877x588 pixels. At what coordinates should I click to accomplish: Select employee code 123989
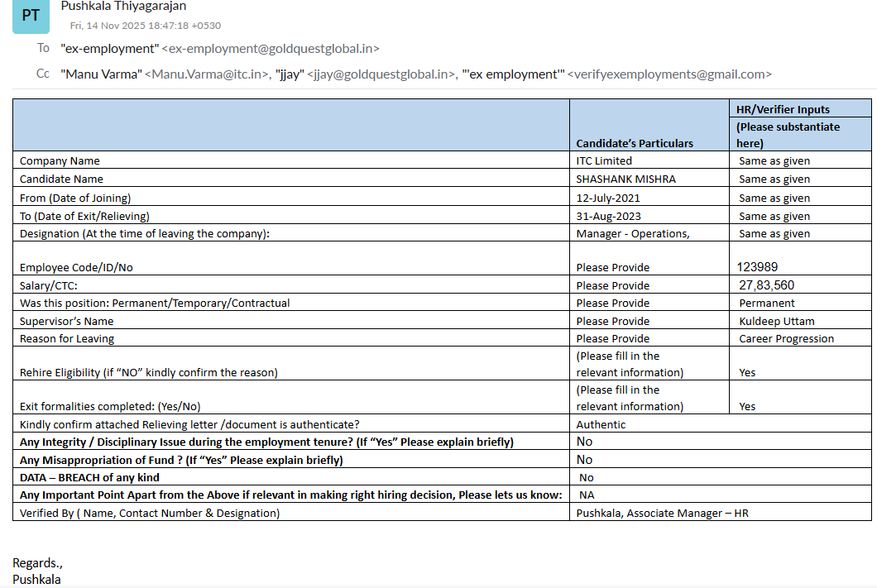point(757,267)
